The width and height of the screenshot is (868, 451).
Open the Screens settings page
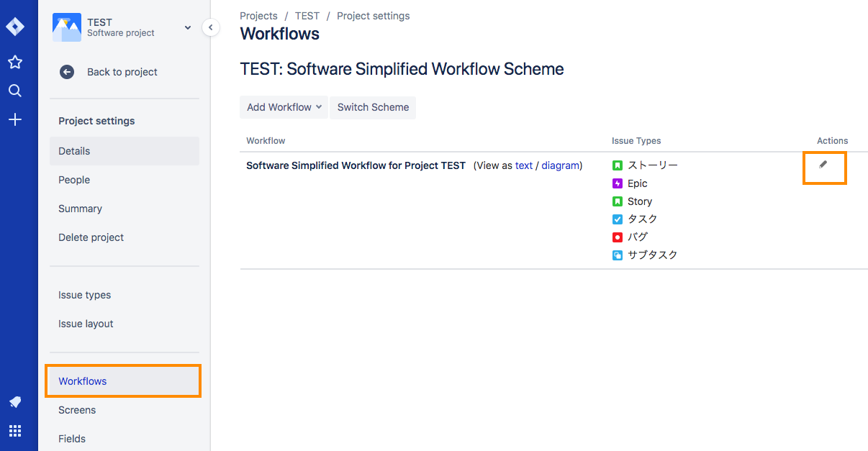[77, 410]
